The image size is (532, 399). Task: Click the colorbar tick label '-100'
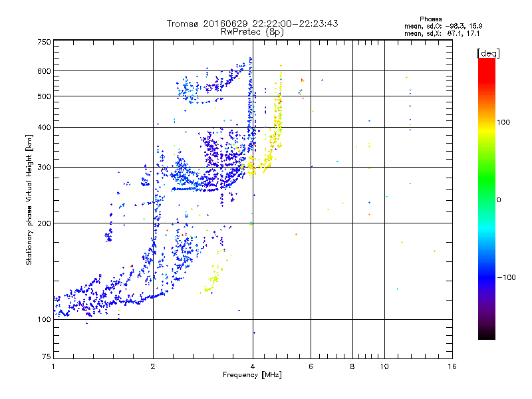click(506, 277)
